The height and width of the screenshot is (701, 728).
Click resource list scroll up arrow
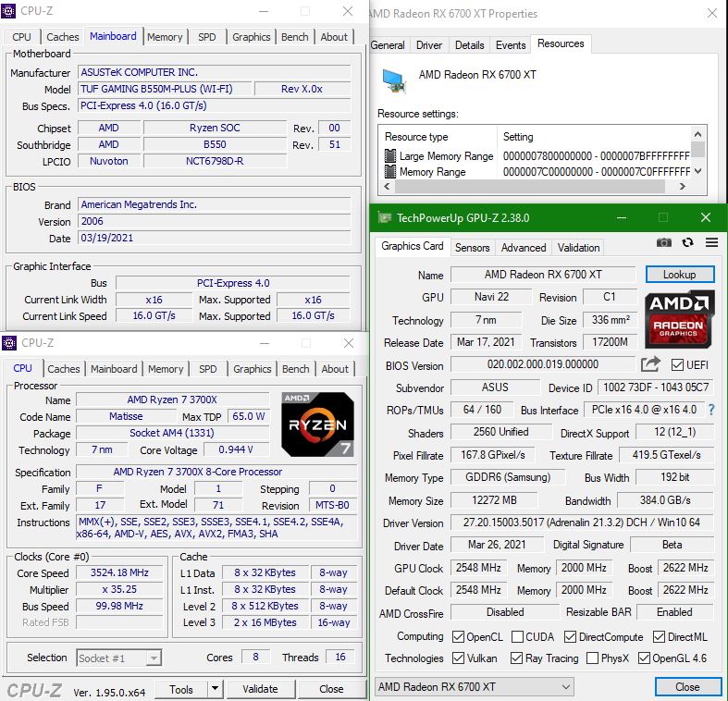point(697,134)
